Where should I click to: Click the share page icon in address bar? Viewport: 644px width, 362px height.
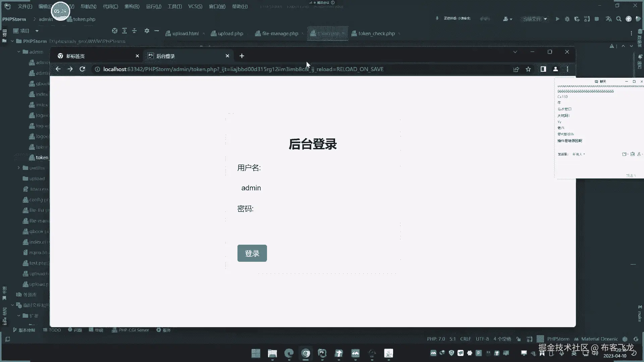516,69
